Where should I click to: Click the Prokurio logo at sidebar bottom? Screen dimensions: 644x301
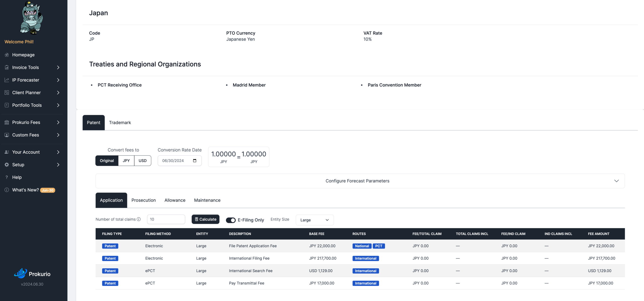[x=32, y=274]
